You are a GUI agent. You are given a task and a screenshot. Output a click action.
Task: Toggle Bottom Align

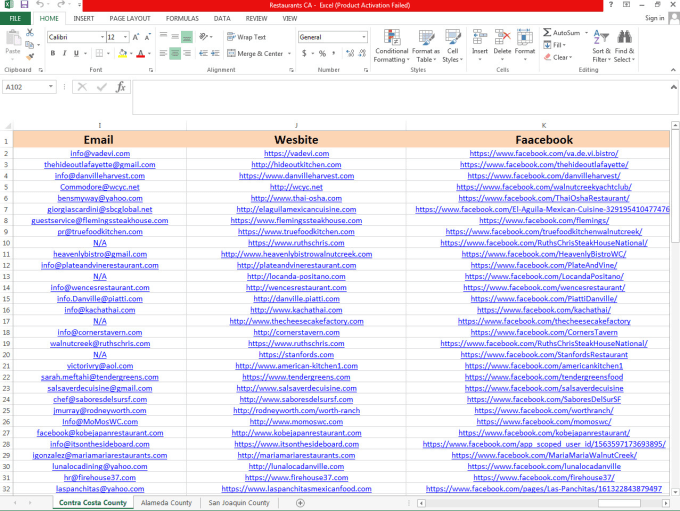187,37
